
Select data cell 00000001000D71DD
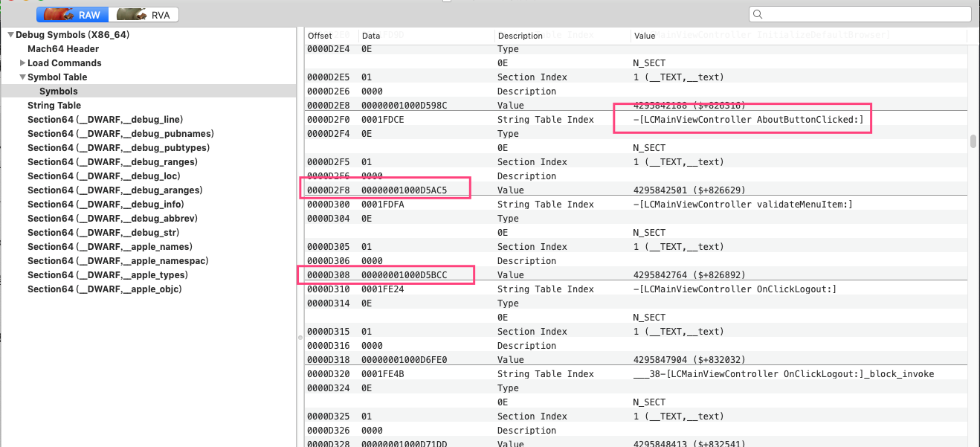tap(404, 443)
